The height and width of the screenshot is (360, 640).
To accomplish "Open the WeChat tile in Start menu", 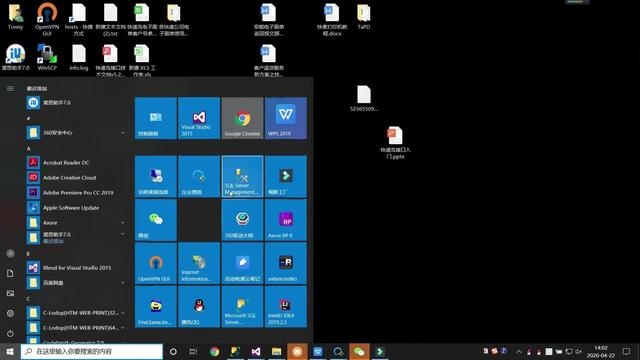I will (x=156, y=220).
